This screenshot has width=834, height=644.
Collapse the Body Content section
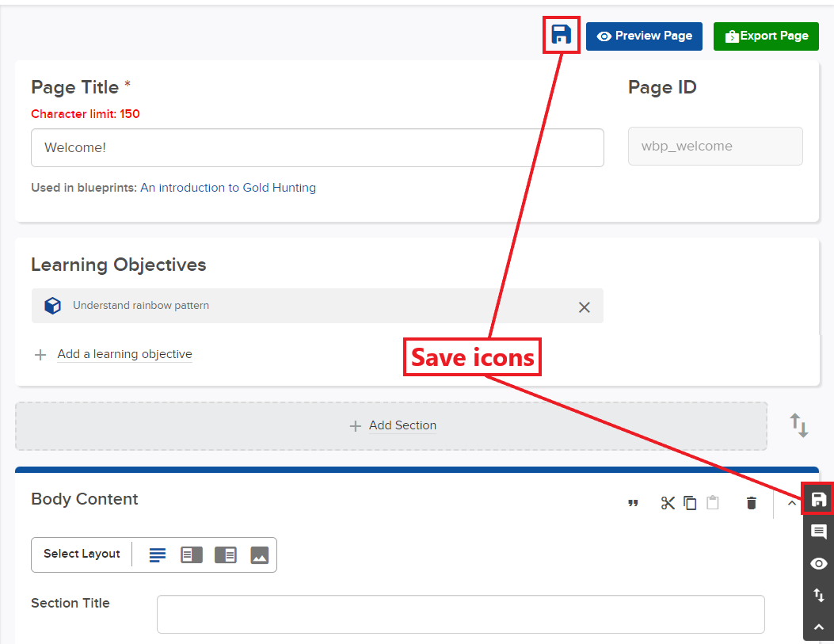pos(791,503)
